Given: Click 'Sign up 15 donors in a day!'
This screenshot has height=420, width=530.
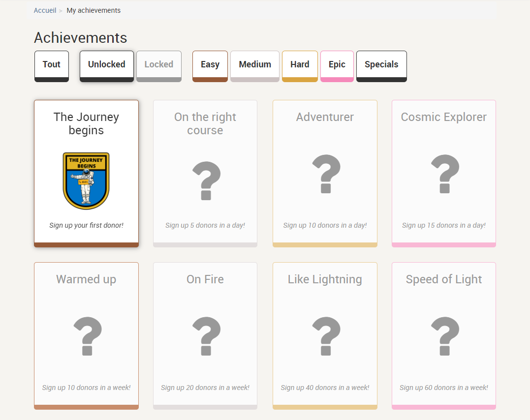Looking at the screenshot, I should tap(444, 225).
